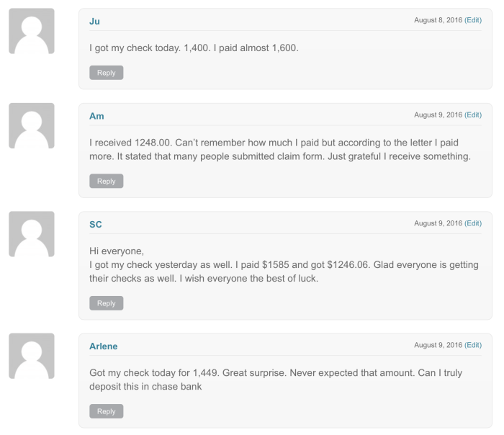Click the avatar icon beside Am's comment

(32, 126)
